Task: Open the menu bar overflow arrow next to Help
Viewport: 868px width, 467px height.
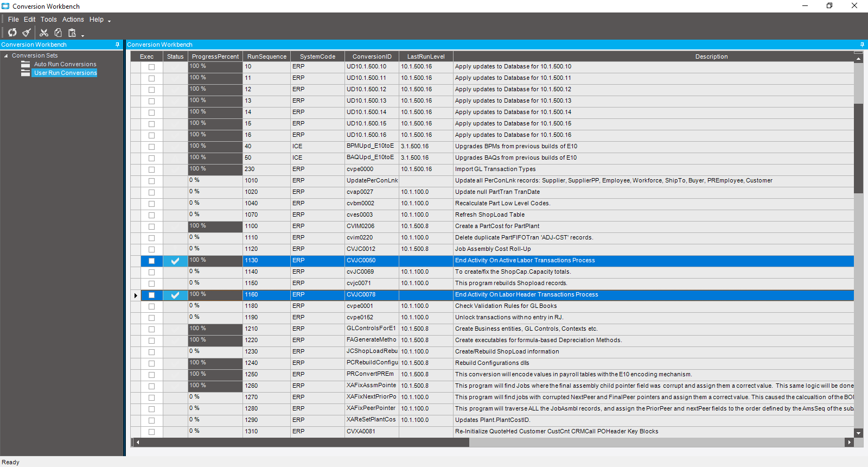Action: (109, 21)
